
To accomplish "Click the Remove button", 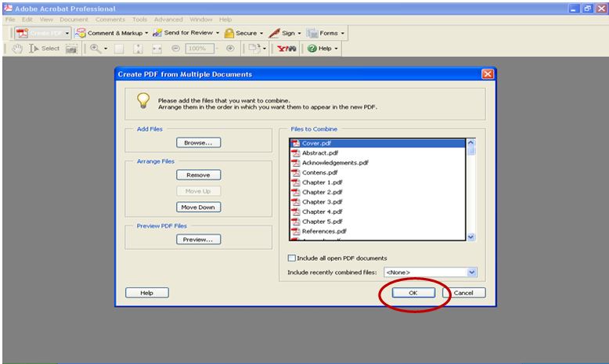I will coord(199,175).
